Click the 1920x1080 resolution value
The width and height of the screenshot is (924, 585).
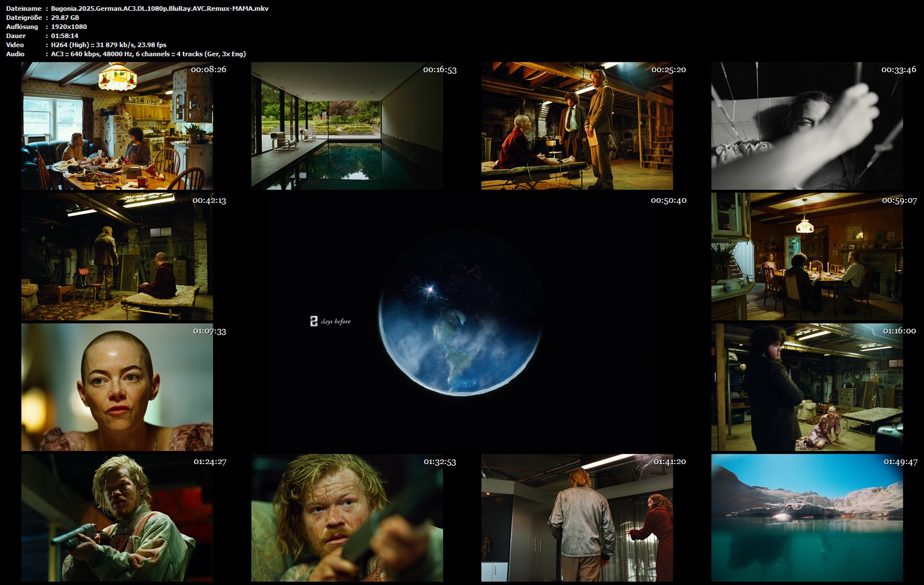69,27
